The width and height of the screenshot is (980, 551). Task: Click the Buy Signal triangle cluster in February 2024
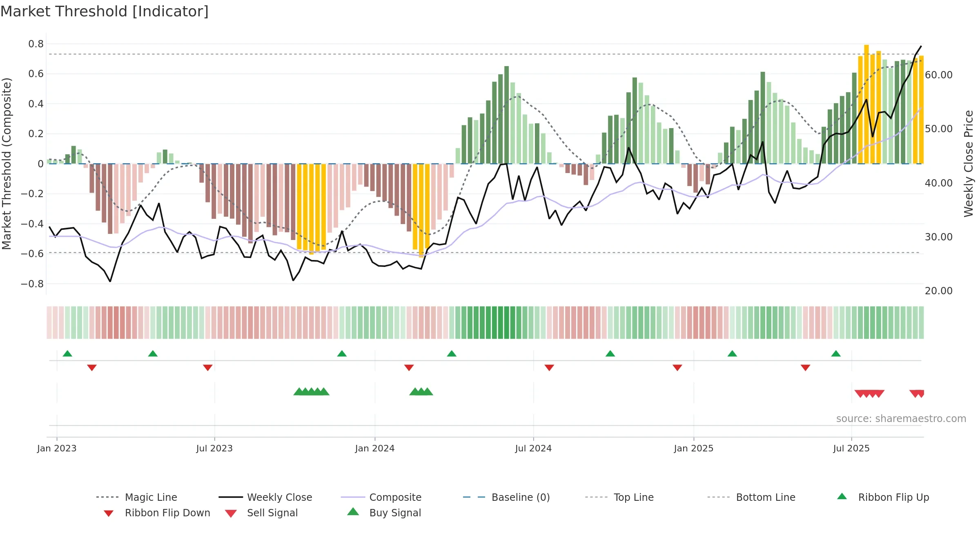coord(421,392)
